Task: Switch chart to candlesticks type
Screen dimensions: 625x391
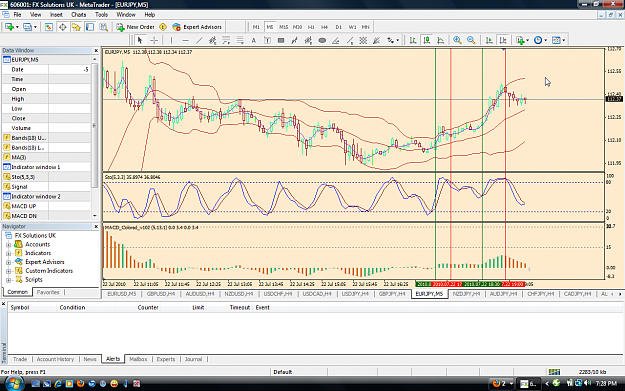Action: (x=427, y=40)
